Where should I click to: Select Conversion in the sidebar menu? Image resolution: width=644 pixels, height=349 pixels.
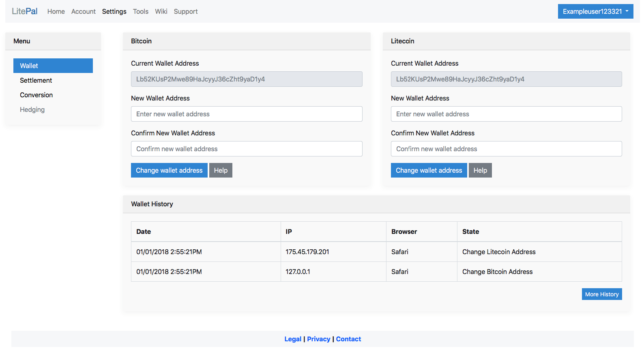pyautogui.click(x=36, y=95)
